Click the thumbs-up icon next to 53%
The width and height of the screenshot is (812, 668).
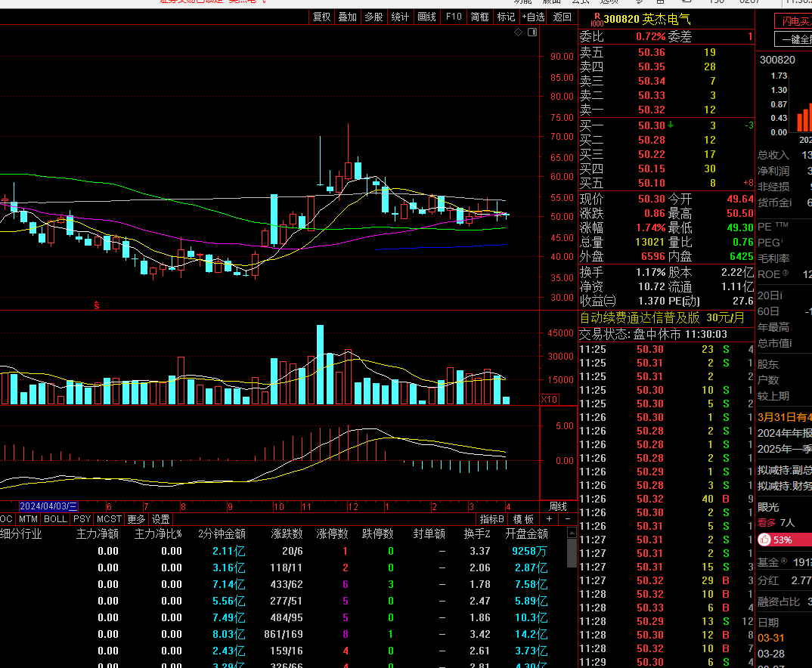pyautogui.click(x=764, y=540)
